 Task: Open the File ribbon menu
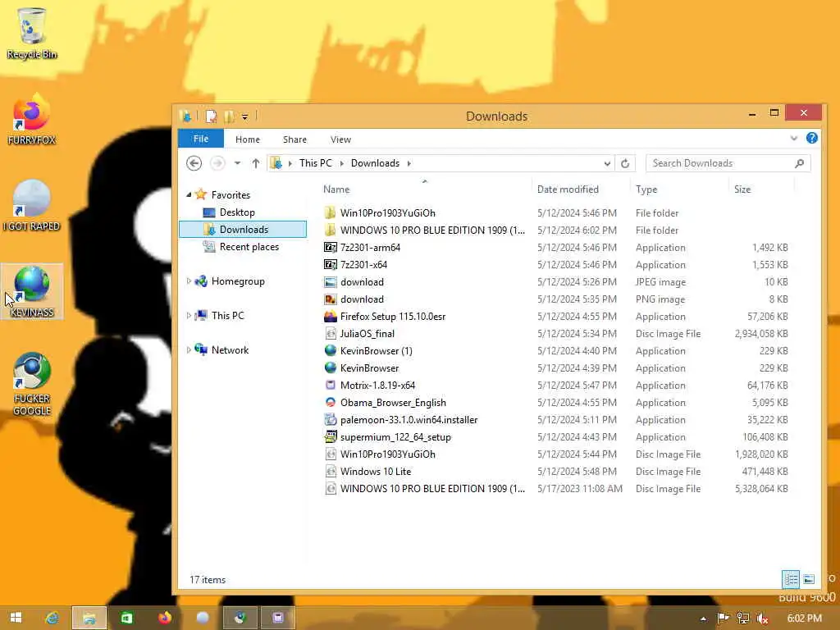(200, 139)
